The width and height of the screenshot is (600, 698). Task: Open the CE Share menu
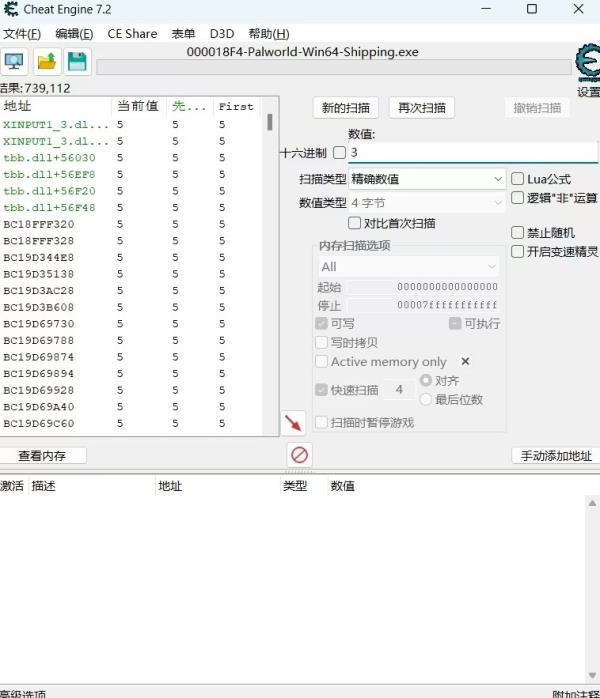pos(132,33)
